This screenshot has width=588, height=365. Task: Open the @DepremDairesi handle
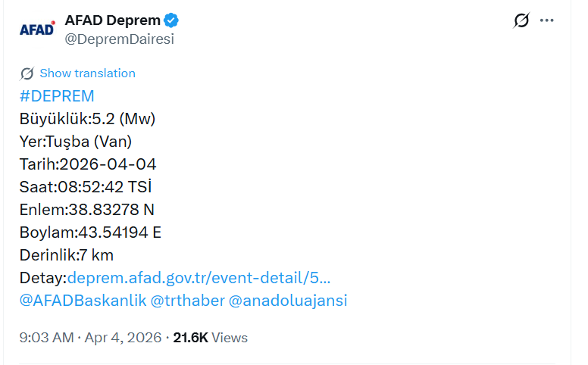(x=119, y=39)
